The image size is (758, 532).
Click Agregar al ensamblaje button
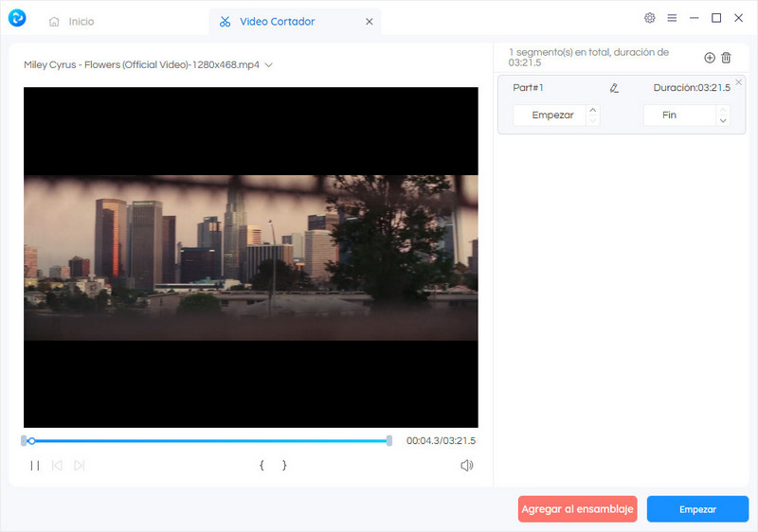click(577, 509)
